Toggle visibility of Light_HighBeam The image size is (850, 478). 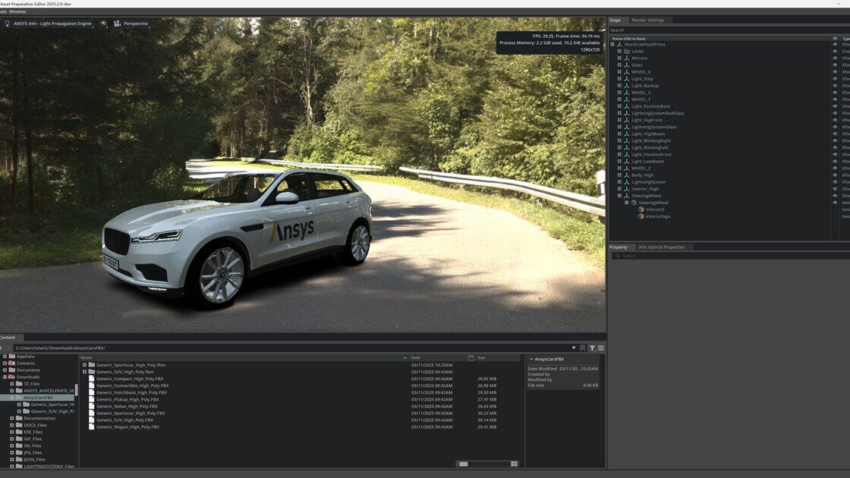(x=835, y=134)
